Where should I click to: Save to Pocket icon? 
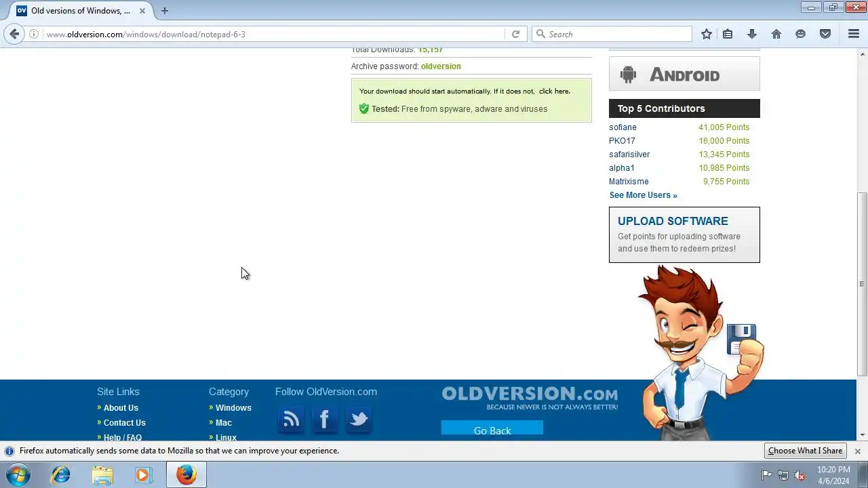(x=825, y=34)
